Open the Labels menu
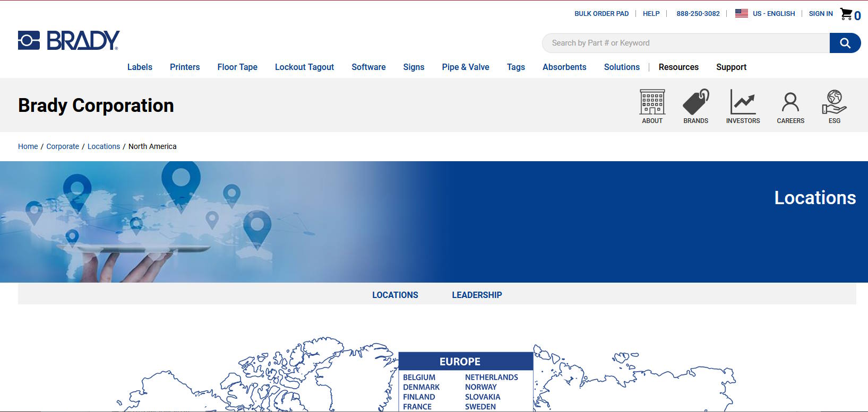The width and height of the screenshot is (868, 412). pyautogui.click(x=140, y=67)
